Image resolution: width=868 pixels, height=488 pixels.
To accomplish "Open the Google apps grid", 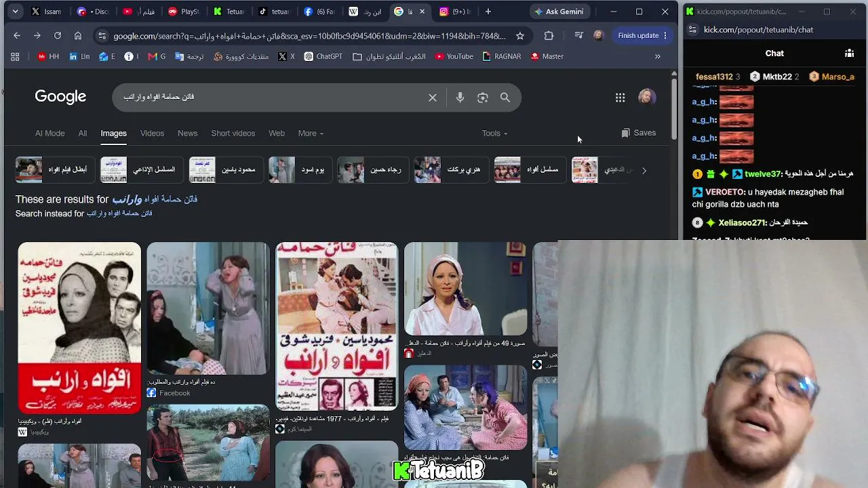I will [x=620, y=98].
